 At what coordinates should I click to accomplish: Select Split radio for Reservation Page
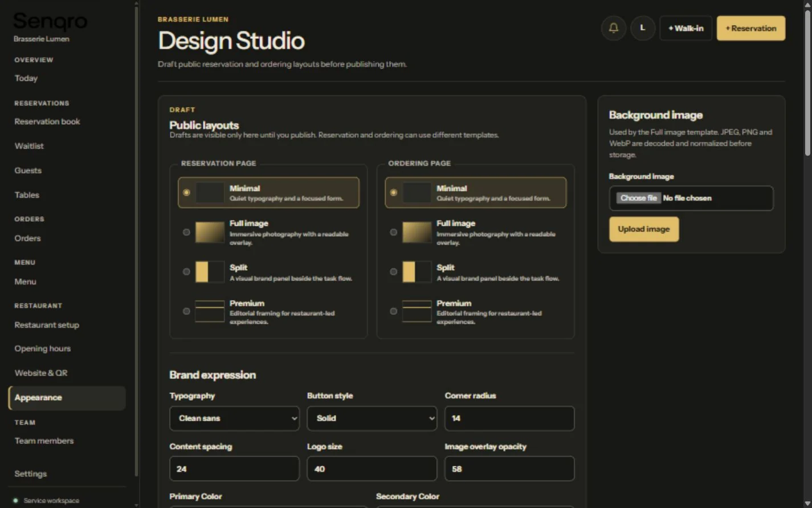pyautogui.click(x=186, y=272)
